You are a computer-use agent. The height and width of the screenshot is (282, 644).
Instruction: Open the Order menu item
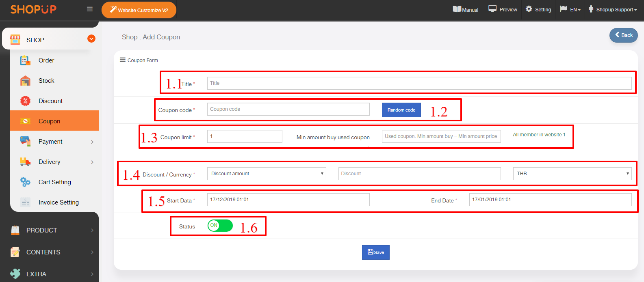coord(46,60)
